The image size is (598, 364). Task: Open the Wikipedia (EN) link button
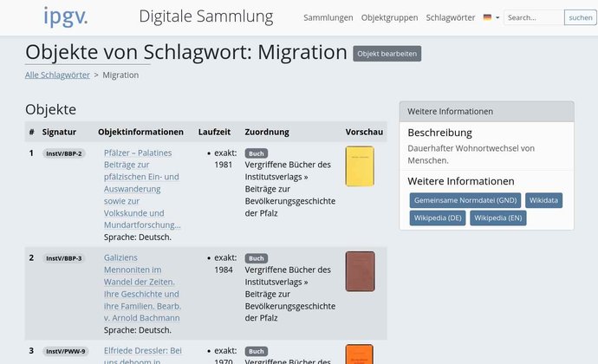click(x=498, y=218)
